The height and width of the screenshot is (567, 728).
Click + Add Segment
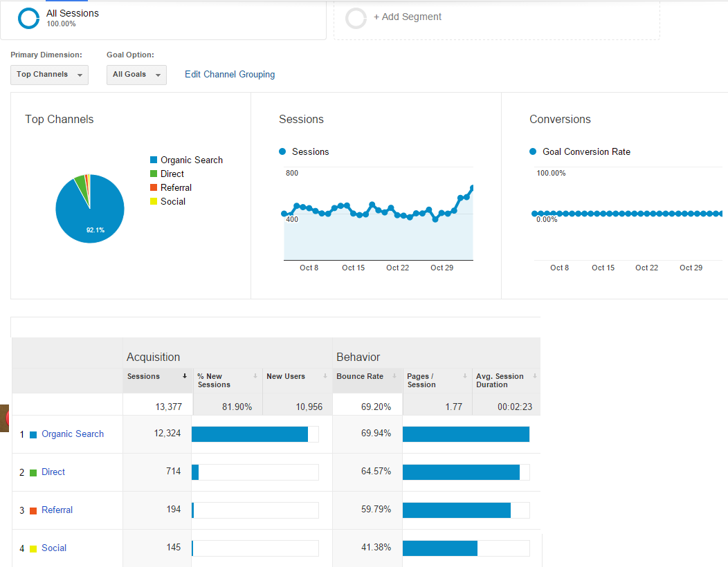[x=407, y=17]
